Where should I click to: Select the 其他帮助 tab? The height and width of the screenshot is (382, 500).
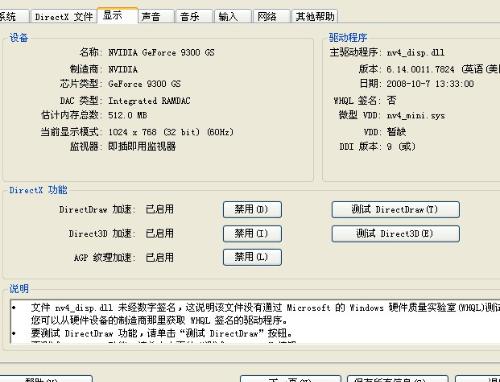coord(315,16)
